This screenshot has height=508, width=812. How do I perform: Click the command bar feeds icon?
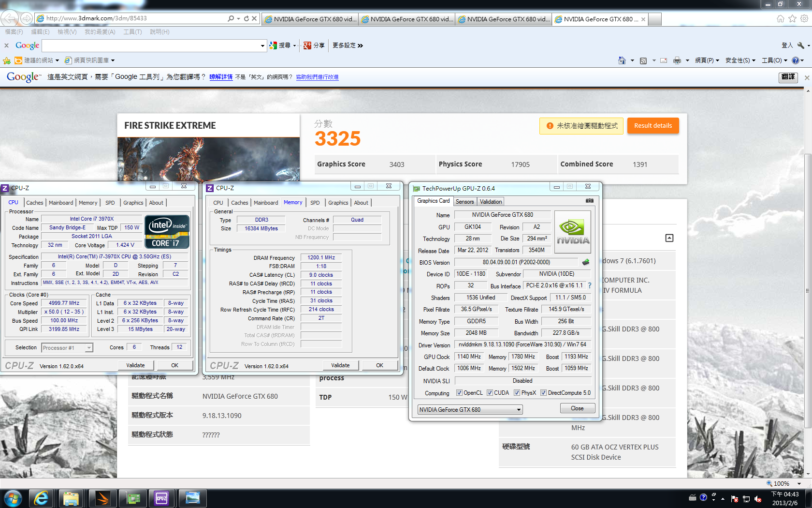643,60
